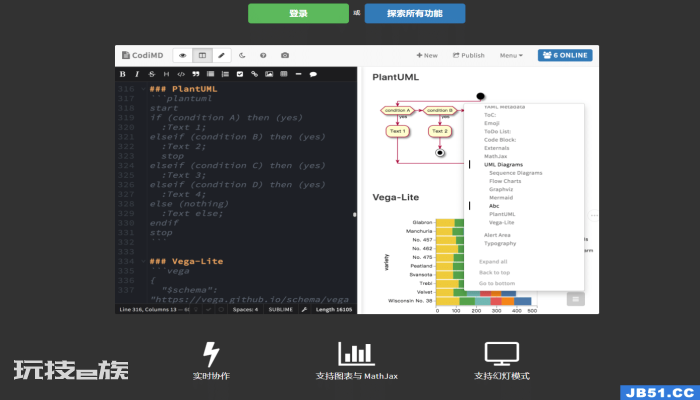Apply strikethrough from the editor toolbar
Viewport: 700px width, 400px height.
click(x=152, y=74)
